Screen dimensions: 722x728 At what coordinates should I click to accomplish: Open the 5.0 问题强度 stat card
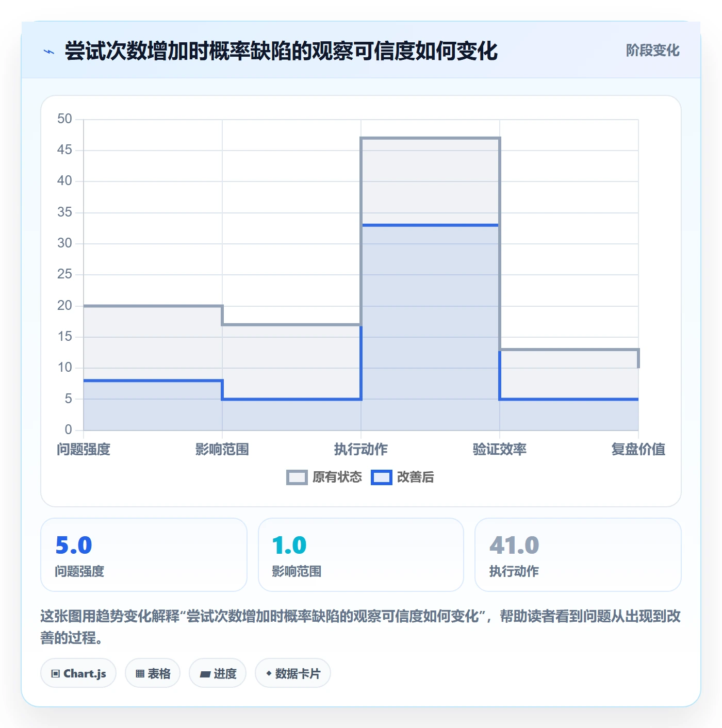(144, 555)
